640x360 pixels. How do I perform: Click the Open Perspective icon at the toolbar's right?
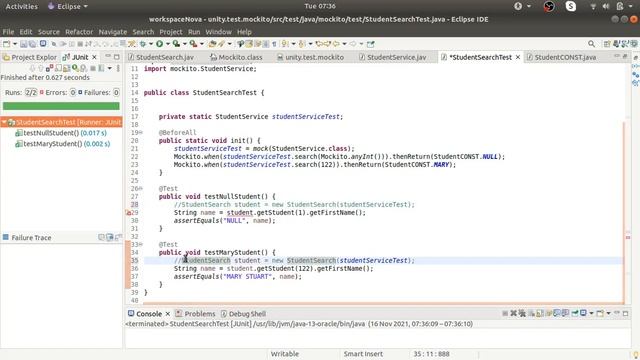(x=607, y=44)
